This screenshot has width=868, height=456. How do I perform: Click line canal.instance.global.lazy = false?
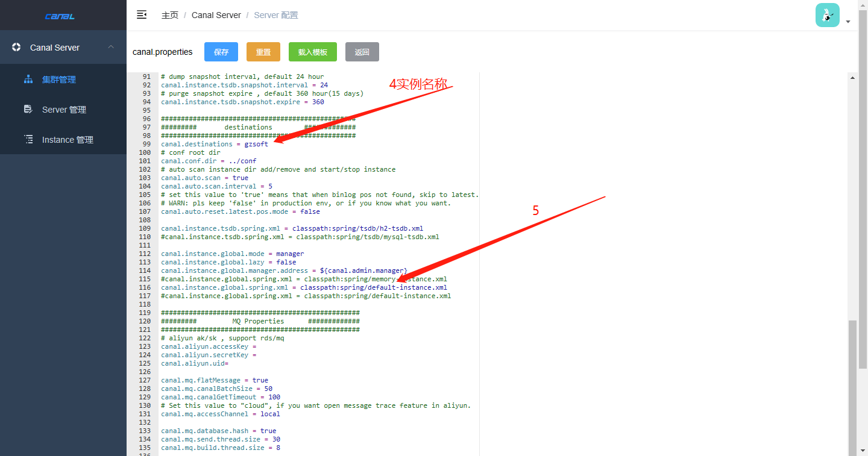point(228,262)
